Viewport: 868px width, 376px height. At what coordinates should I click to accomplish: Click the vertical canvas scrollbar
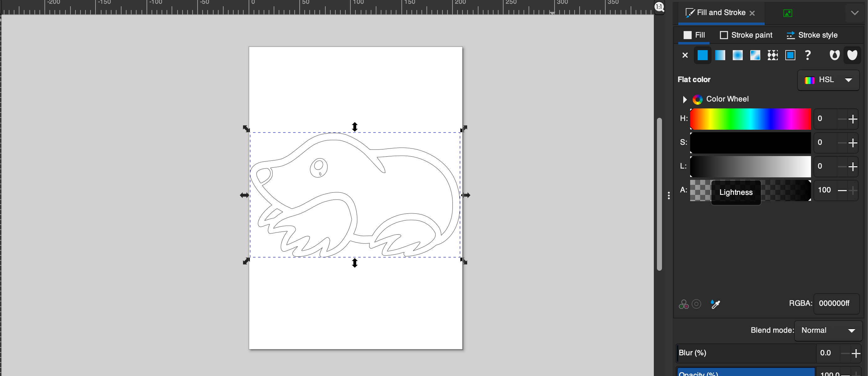659,194
